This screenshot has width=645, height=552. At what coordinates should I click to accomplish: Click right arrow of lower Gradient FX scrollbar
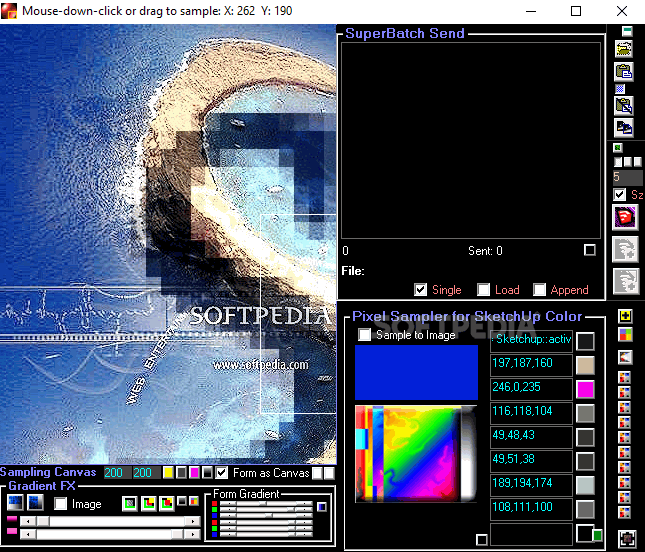192,534
